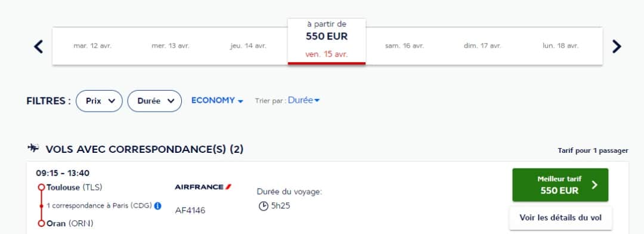Select the sam. 16 avr. date tab
Screen dimensions: 644x234
coord(404,46)
